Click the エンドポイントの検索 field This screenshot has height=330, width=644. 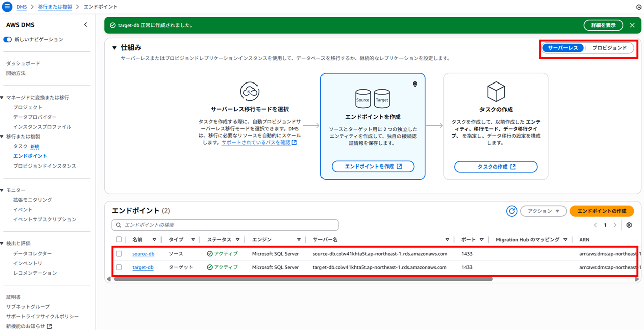coord(225,225)
